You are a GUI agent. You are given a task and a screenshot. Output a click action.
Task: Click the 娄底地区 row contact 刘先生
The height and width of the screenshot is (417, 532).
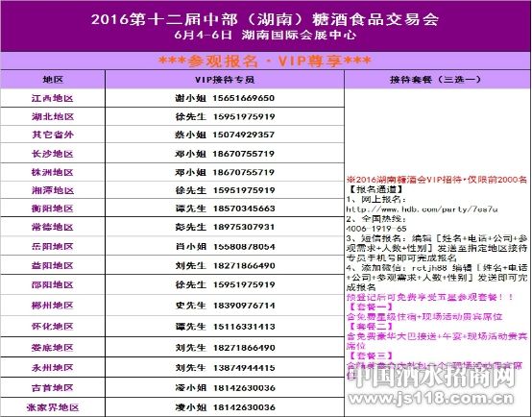pyautogui.click(x=225, y=348)
